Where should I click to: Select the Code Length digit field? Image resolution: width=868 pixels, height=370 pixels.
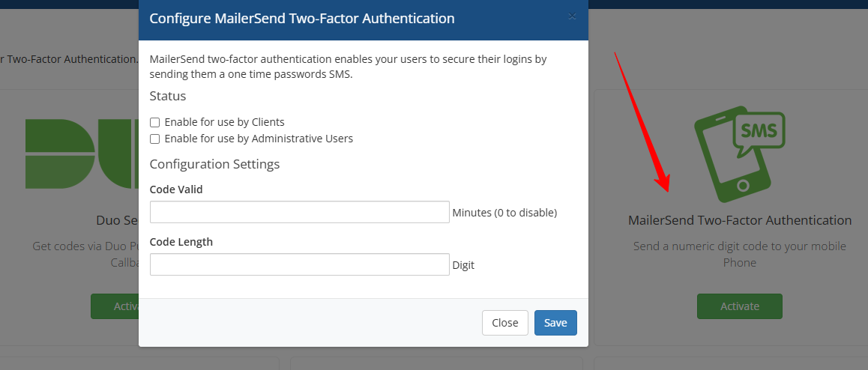[x=300, y=264]
